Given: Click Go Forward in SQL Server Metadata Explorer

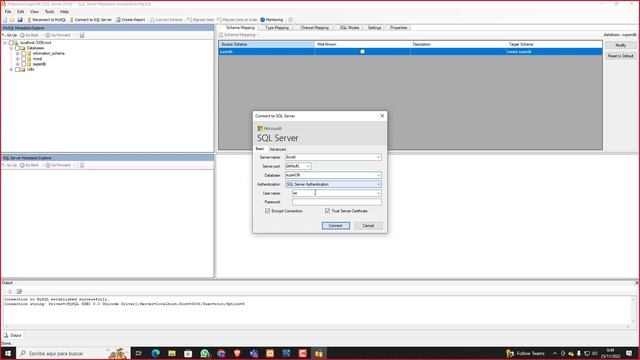Looking at the screenshot, I should click(58, 165).
